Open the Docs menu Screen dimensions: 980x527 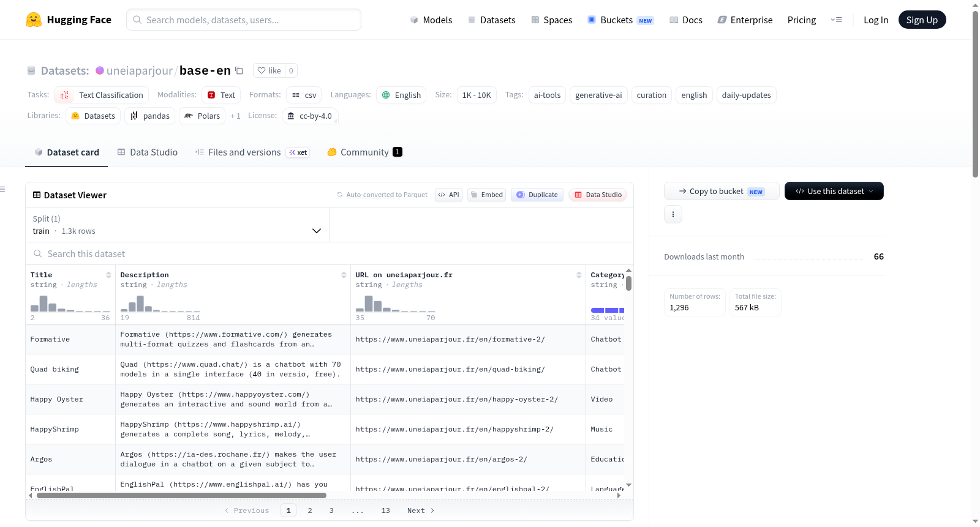pyautogui.click(x=686, y=20)
